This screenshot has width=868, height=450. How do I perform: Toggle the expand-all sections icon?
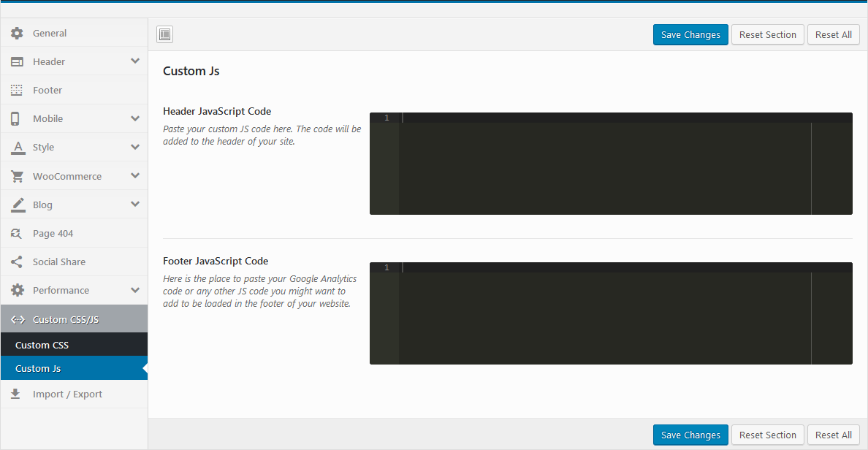164,34
